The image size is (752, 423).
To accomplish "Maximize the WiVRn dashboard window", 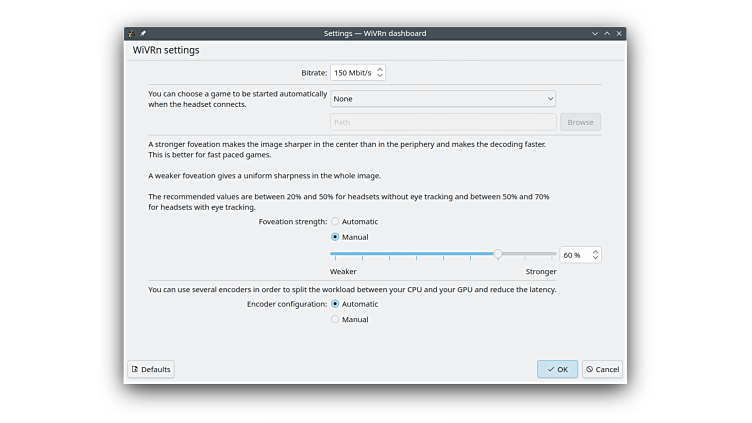I will pyautogui.click(x=607, y=33).
